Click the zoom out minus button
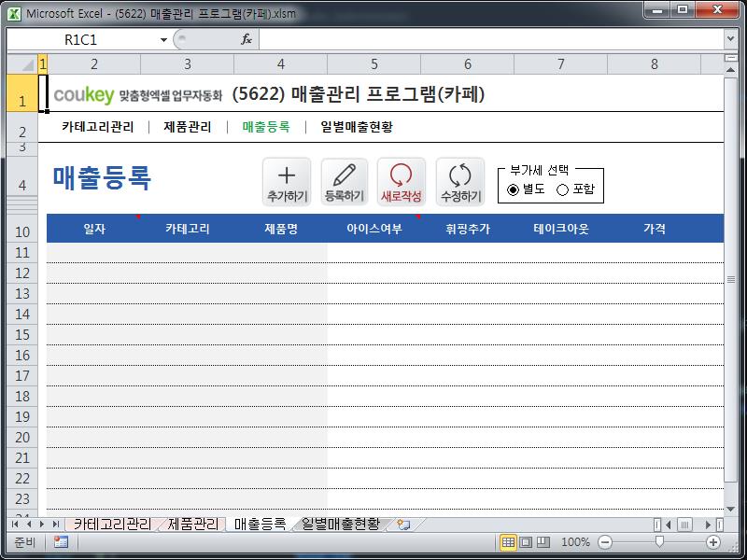This screenshot has width=747, height=560. coord(604,542)
